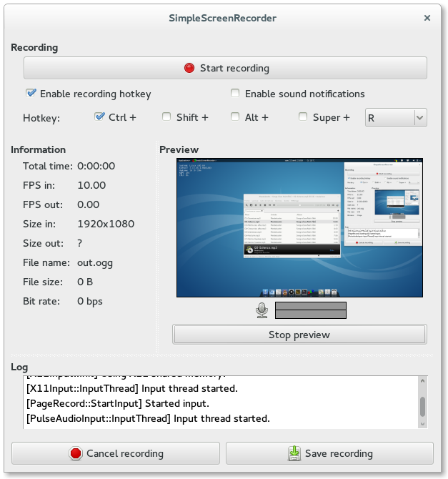The image size is (448, 479).
Task: Click the PageRecord::StartInput log line
Action: click(x=118, y=403)
